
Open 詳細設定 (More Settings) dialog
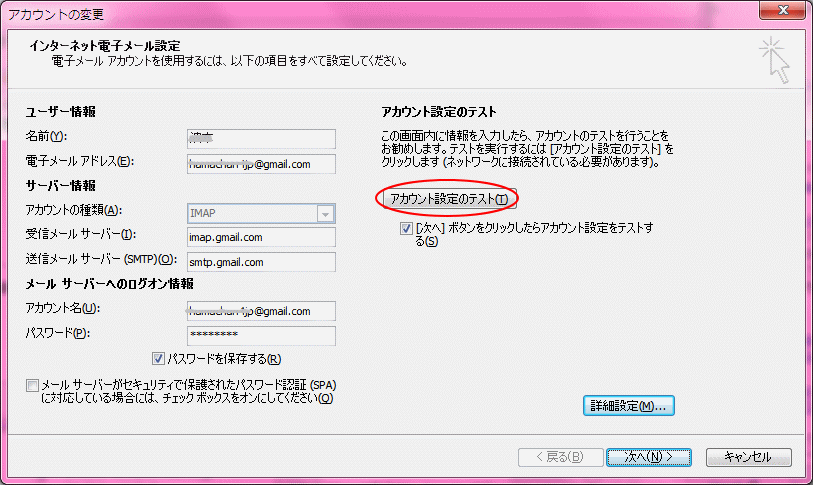pos(628,406)
